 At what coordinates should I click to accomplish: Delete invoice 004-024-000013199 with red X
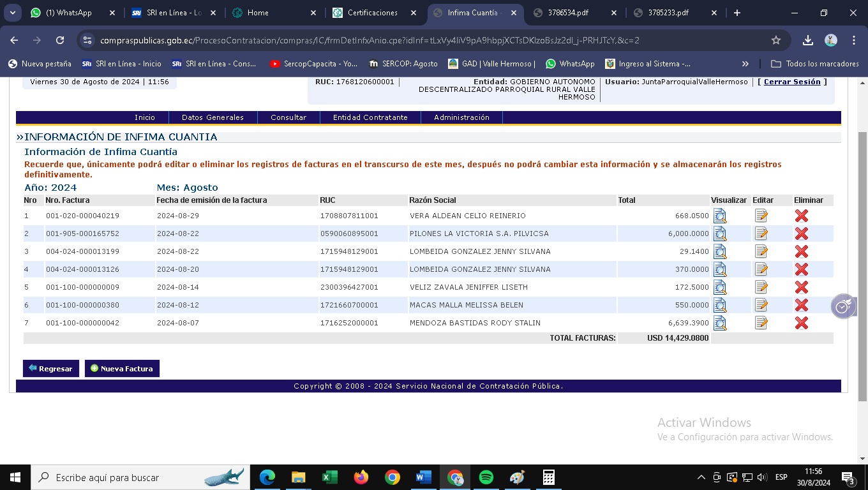[802, 251]
